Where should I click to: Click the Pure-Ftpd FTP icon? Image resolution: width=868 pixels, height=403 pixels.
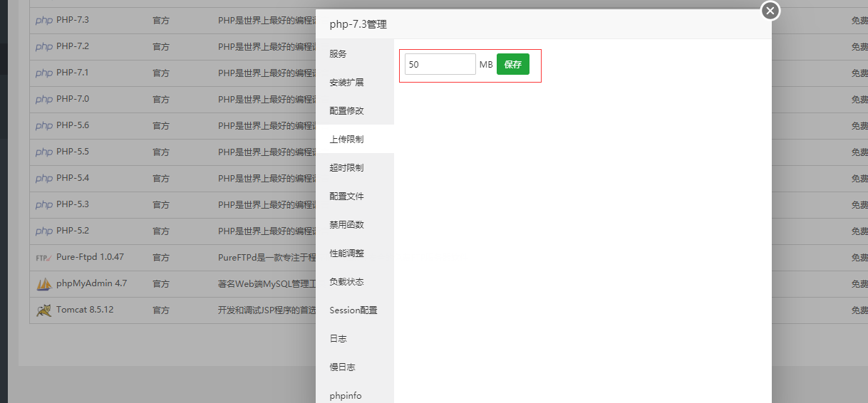pyautogui.click(x=44, y=258)
